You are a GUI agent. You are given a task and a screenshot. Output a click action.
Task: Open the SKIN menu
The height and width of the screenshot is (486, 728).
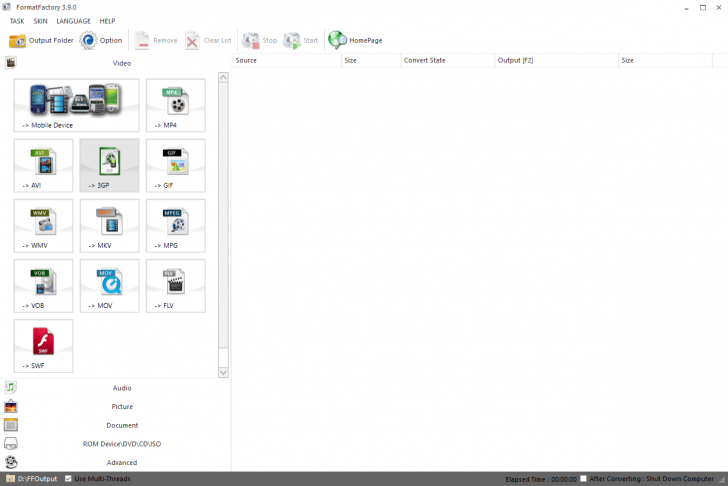coord(40,21)
